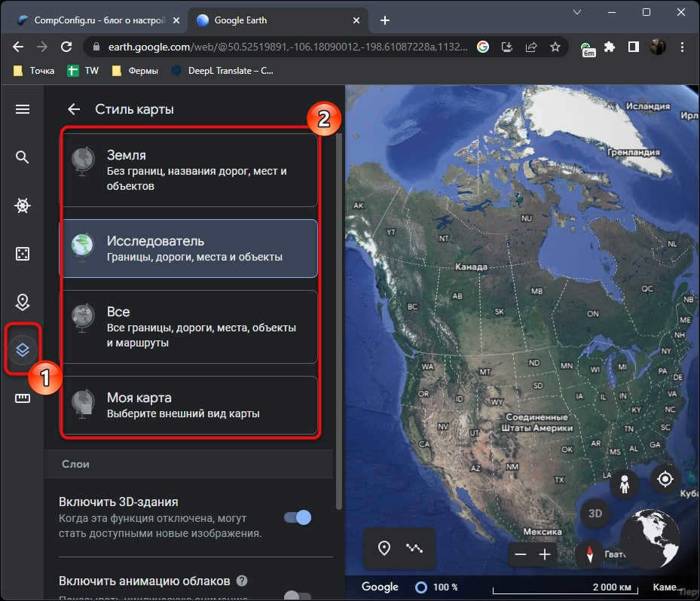This screenshot has height=601, width=700.
Task: Click the I'm Feeling Lucky dice icon
Action: point(23,253)
